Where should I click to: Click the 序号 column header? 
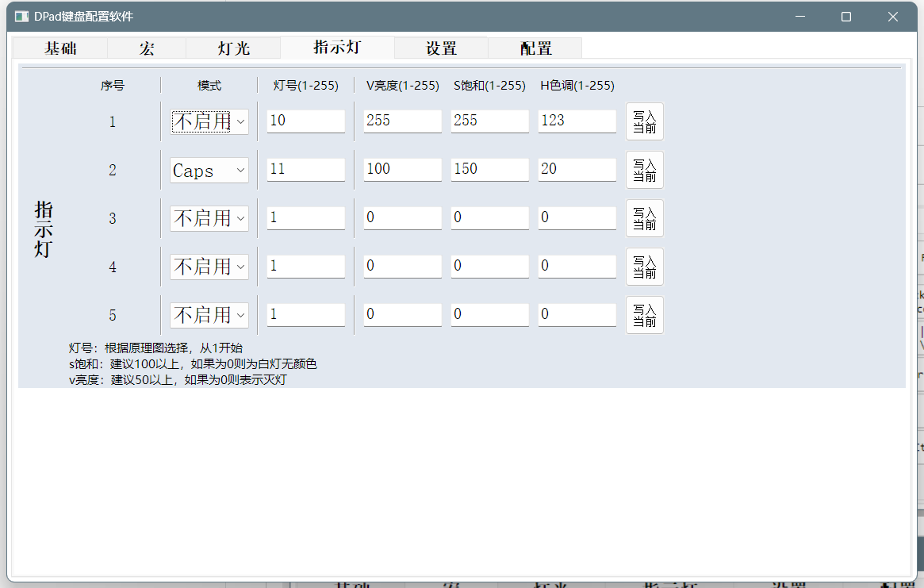click(x=112, y=86)
